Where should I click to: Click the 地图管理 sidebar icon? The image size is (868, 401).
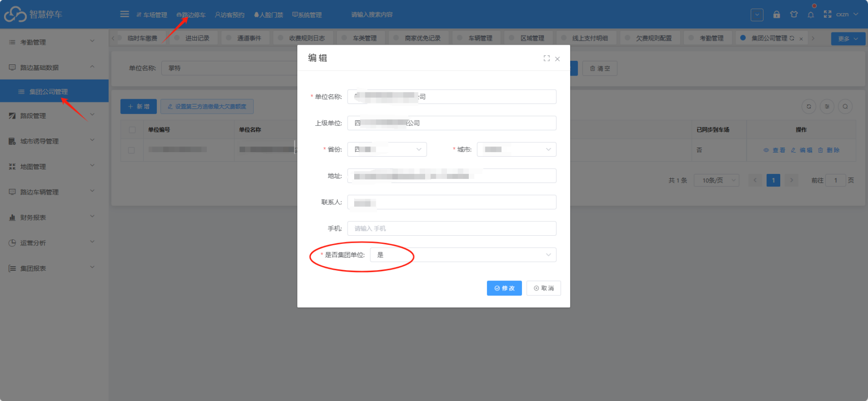12,166
